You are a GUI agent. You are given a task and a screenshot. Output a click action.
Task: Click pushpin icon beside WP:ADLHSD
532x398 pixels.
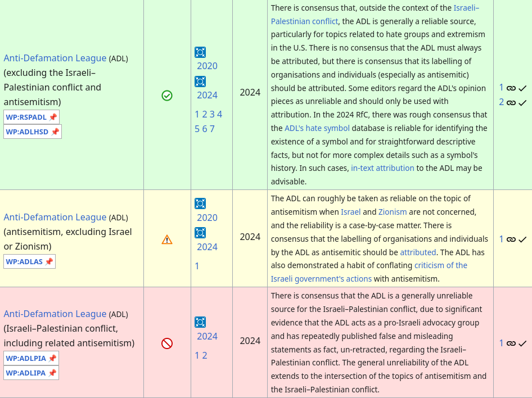click(x=55, y=132)
